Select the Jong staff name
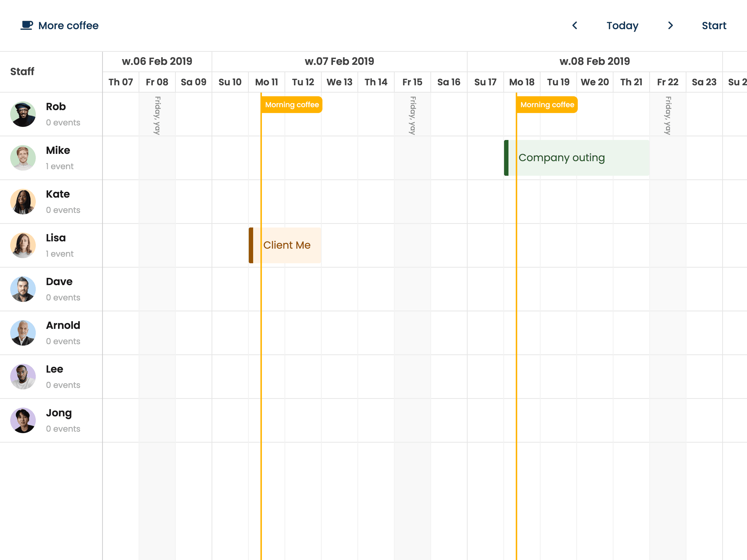Viewport: 747px width, 560px height. point(59,413)
